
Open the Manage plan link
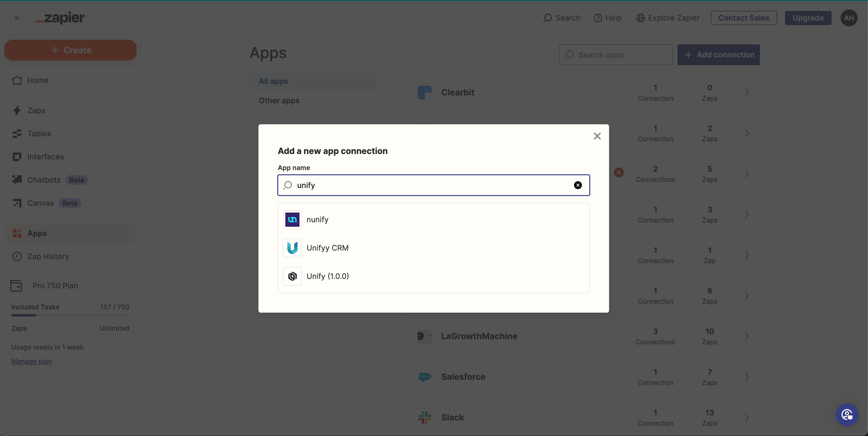pos(31,361)
